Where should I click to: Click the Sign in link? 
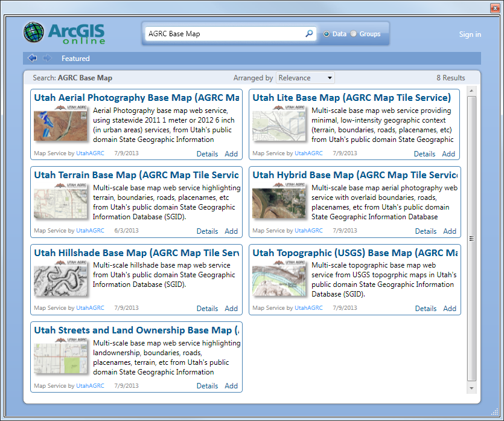tap(470, 34)
